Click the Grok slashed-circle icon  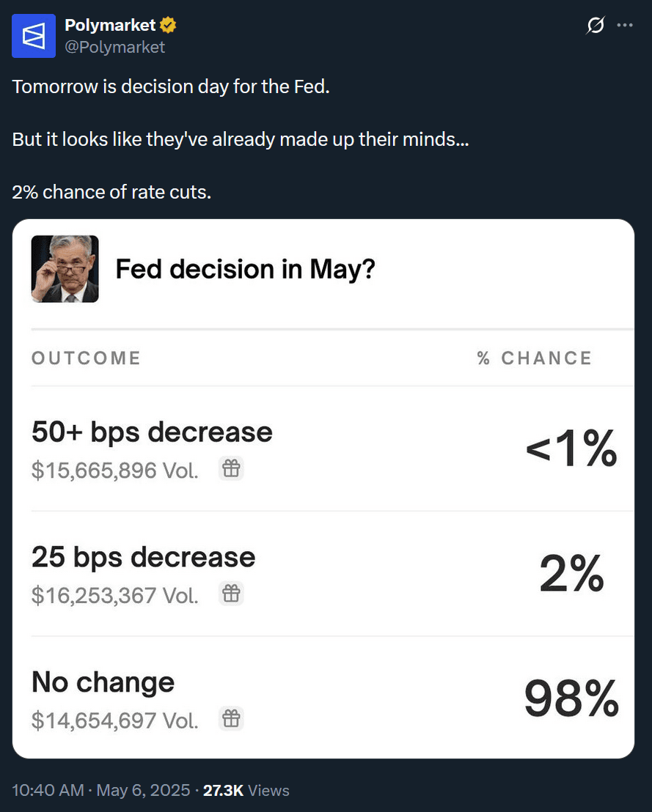[x=596, y=26]
